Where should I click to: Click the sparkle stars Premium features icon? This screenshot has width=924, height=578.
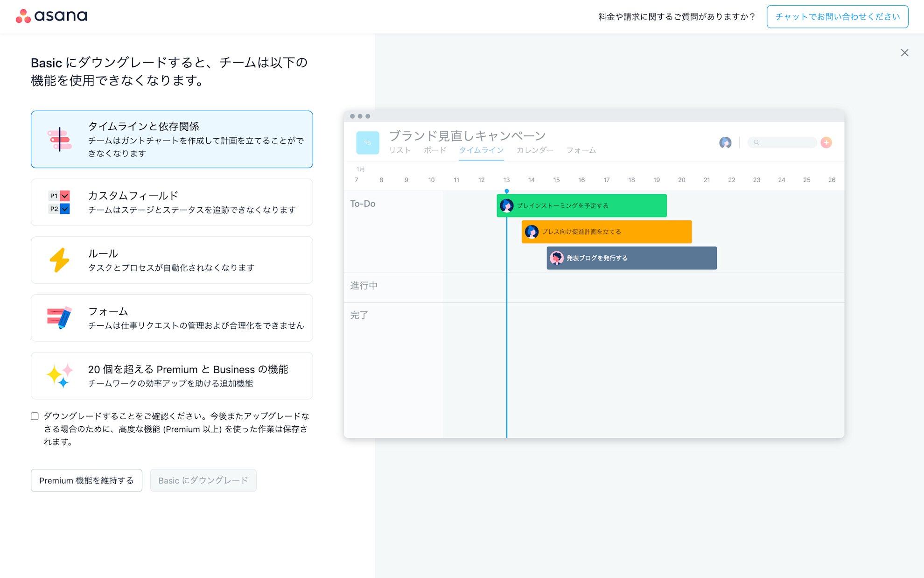tap(60, 375)
